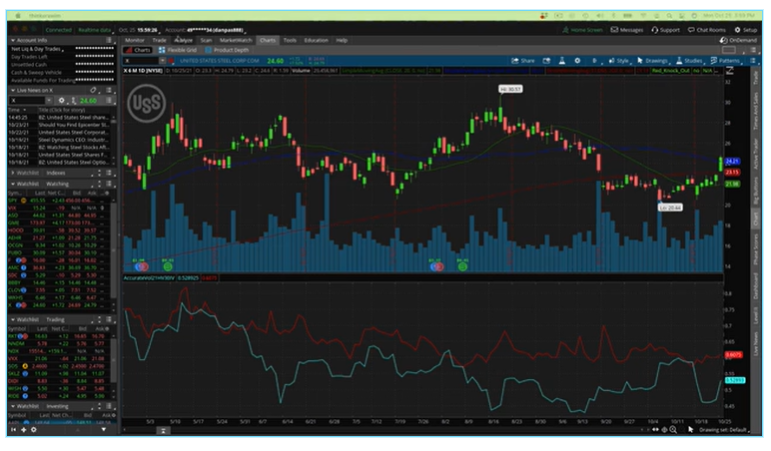Click the Hi: 30.57 price bubble
771x451 pixels.
[x=510, y=89]
